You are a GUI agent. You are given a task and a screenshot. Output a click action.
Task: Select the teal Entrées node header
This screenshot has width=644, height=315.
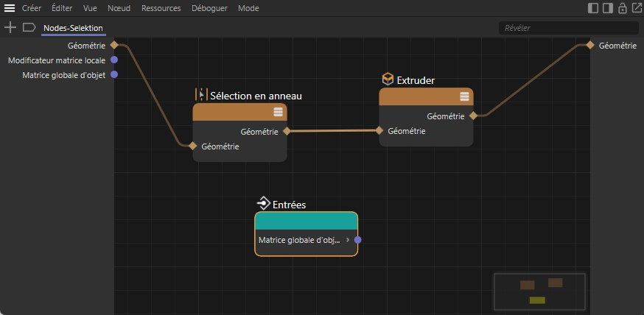pyautogui.click(x=306, y=221)
